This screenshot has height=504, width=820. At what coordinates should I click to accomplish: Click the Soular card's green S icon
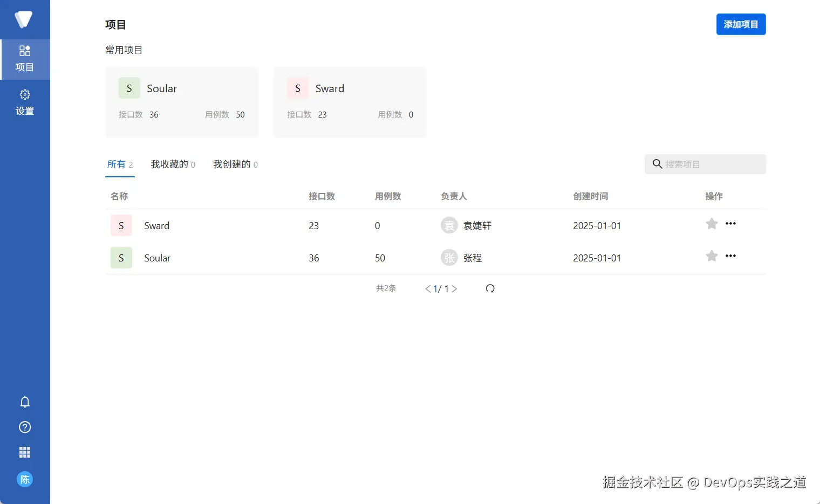129,88
